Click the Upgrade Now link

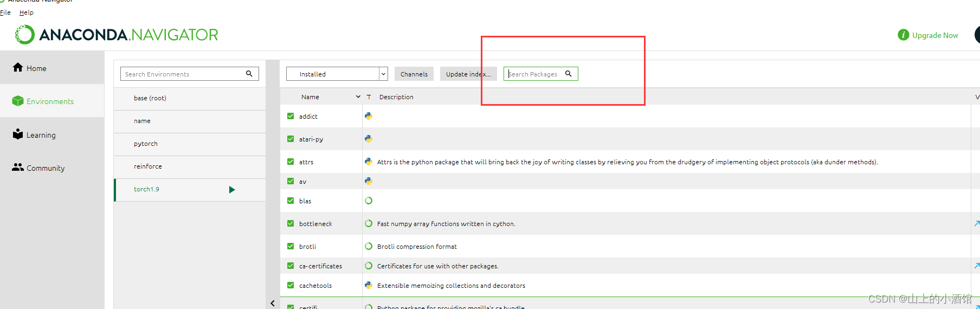click(935, 35)
